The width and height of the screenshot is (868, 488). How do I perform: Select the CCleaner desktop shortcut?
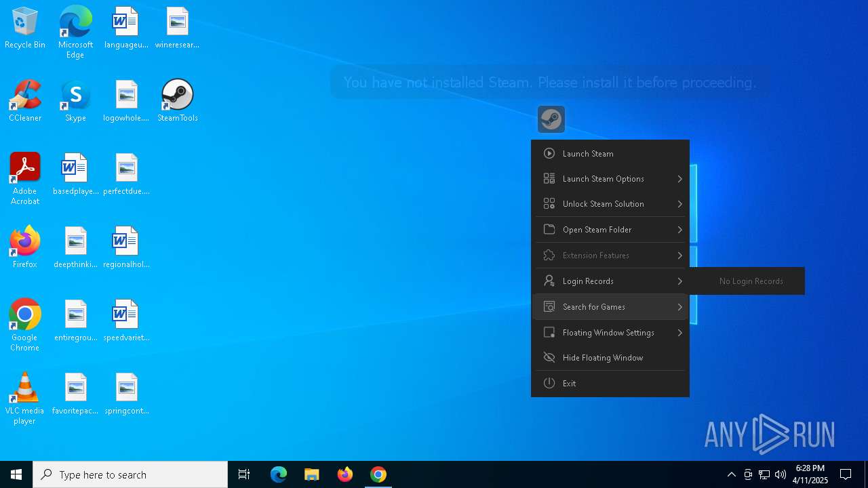pos(25,101)
